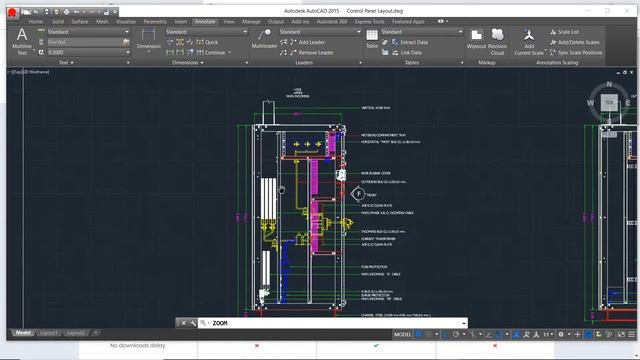This screenshot has height=360, width=640.
Task: Click the clean screen icon in status bar
Action: click(621, 334)
